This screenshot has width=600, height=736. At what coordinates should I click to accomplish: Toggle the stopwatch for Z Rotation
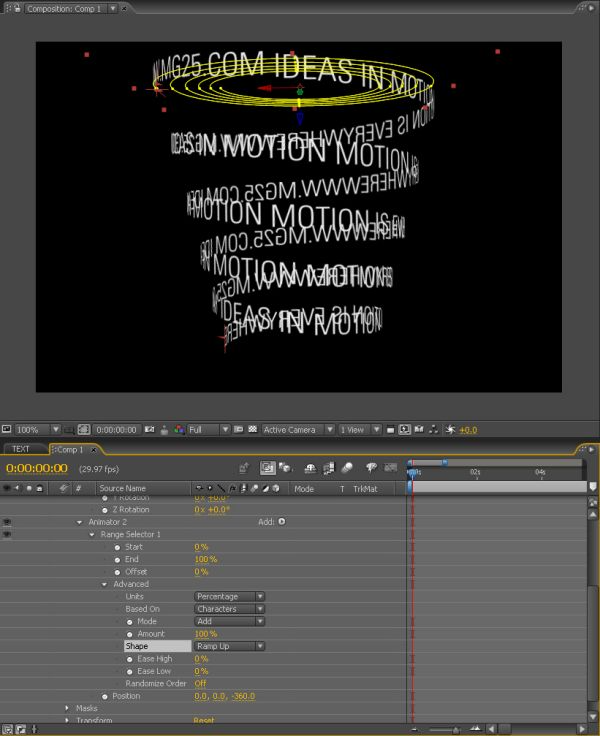(x=105, y=510)
